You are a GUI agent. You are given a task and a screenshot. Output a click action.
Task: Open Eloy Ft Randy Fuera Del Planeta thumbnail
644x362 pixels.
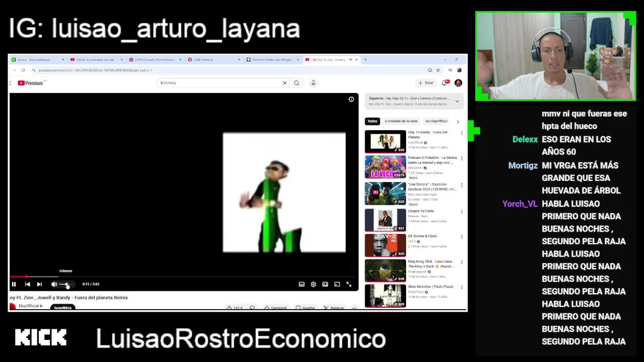pos(385,141)
